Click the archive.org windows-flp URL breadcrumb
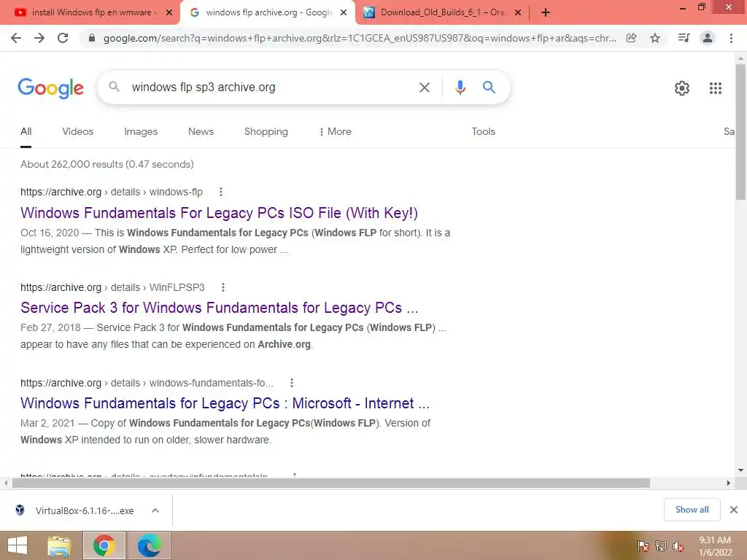The height and width of the screenshot is (560, 747). 112,192
